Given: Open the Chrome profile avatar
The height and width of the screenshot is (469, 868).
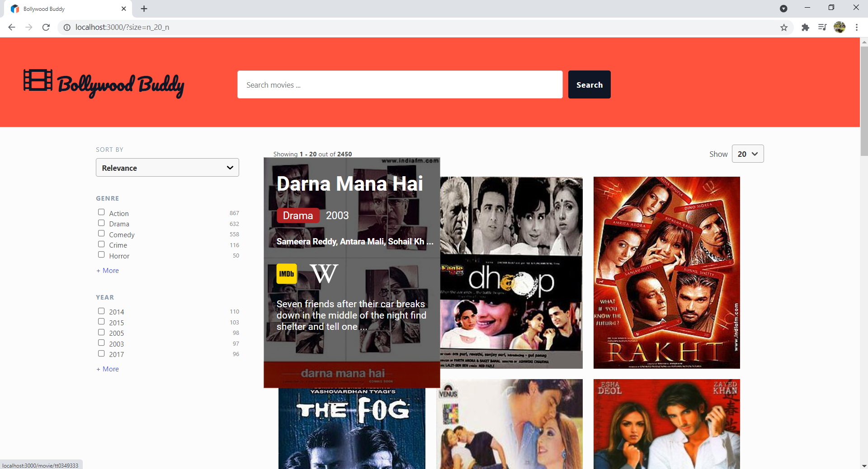Looking at the screenshot, I should click(x=840, y=27).
